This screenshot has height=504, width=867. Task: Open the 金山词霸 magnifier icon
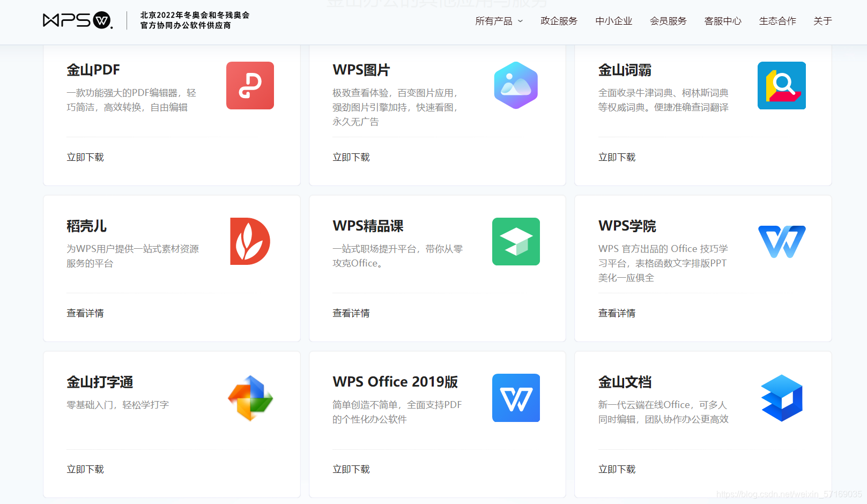coord(782,85)
